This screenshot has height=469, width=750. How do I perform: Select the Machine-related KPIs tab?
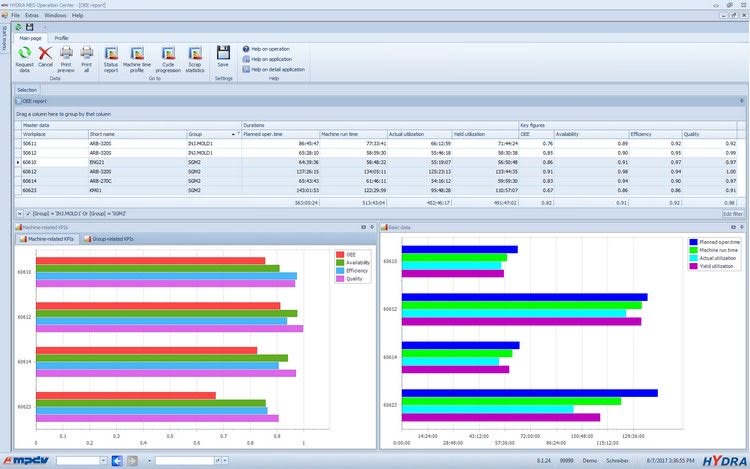(x=47, y=239)
